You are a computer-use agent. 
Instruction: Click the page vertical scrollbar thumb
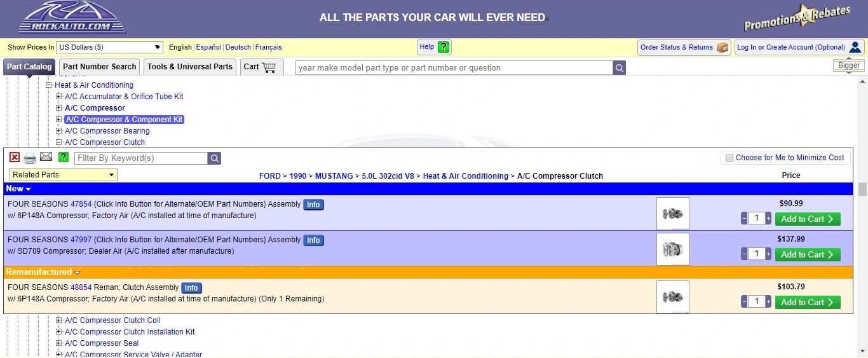pos(862,189)
